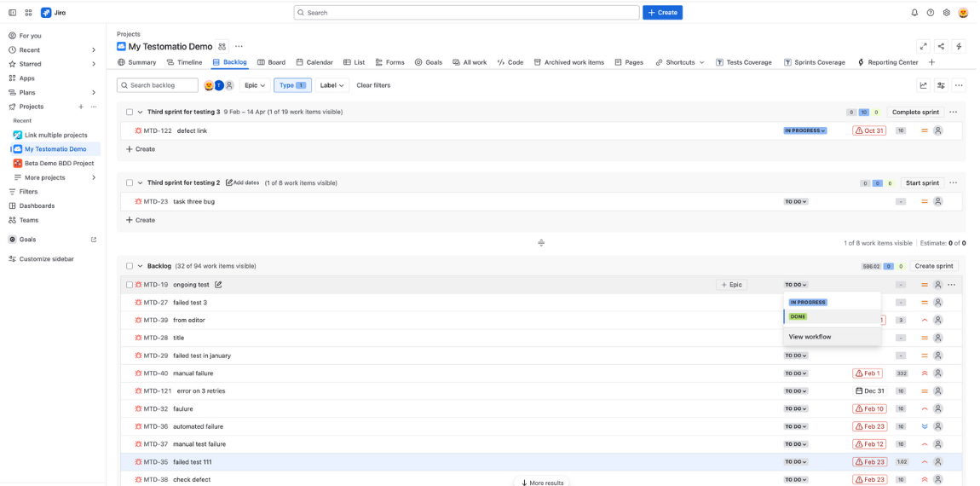980x486 pixels.
Task: Select the MTD-19 row checkbox
Action: coord(130,285)
